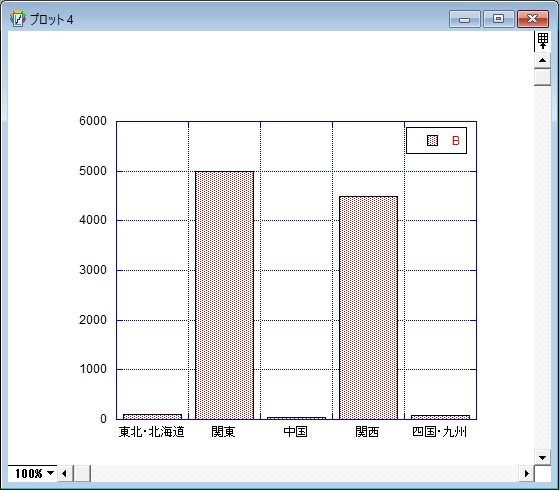Screen dimensions: 560x490
Task: Minimize the プロット 4 window
Action: click(x=464, y=19)
